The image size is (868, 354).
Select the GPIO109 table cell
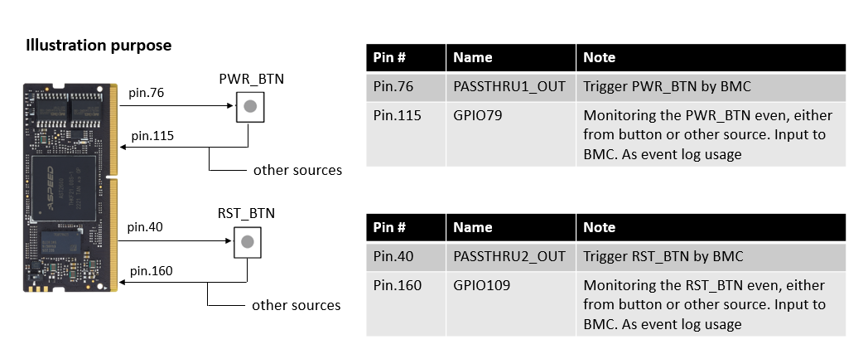(481, 286)
